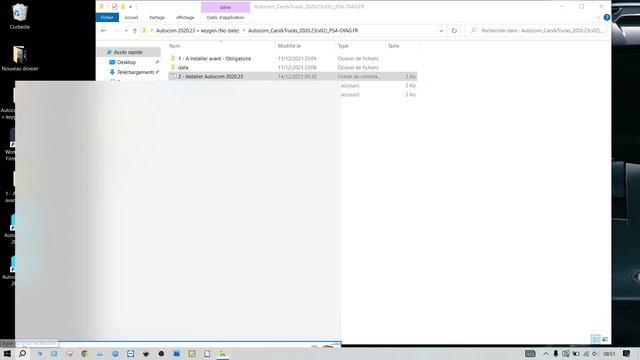Open the notification center icon

point(627,353)
